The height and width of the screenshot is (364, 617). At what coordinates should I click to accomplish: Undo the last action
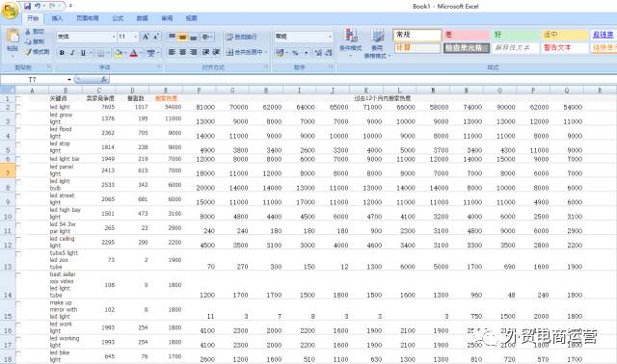click(38, 7)
